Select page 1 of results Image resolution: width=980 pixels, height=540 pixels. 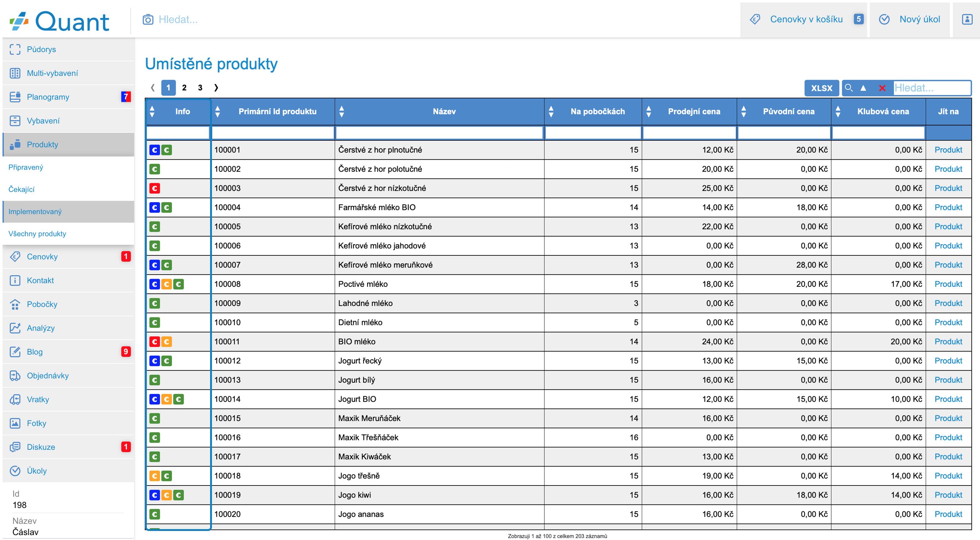(168, 88)
